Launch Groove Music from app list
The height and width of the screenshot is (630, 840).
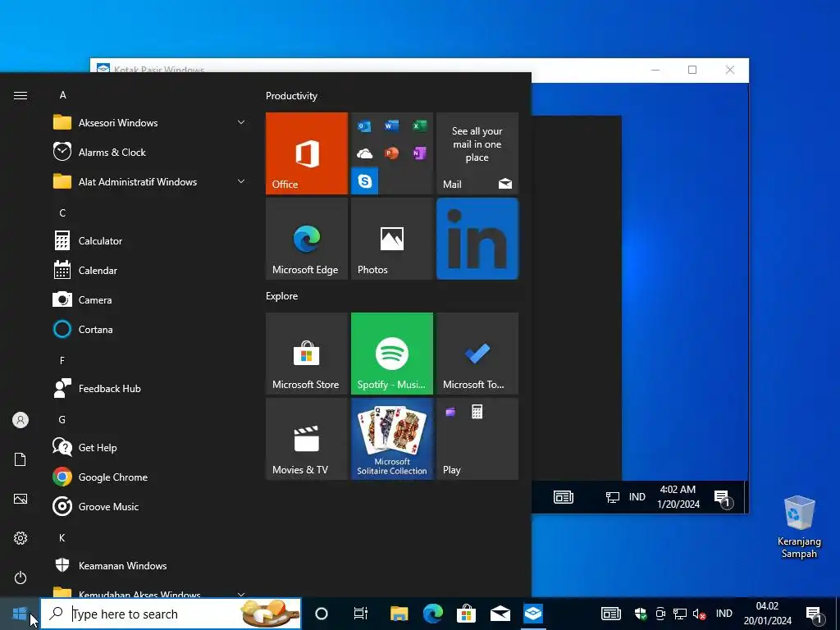click(149, 506)
